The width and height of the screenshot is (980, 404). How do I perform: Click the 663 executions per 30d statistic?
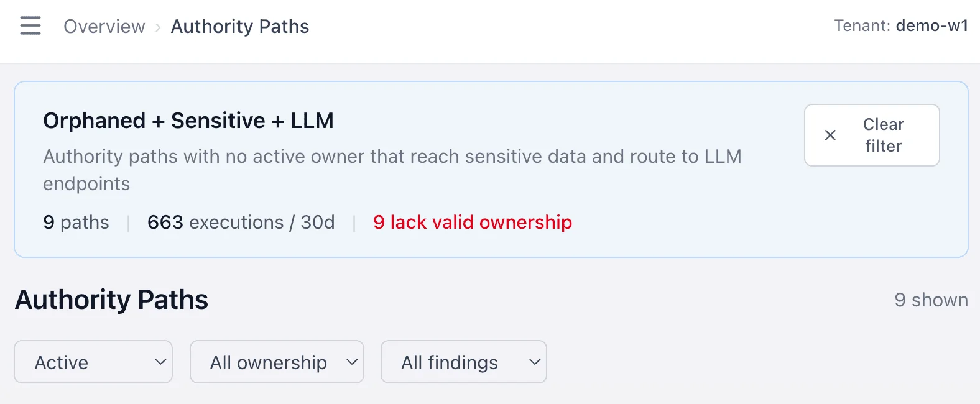click(x=241, y=222)
